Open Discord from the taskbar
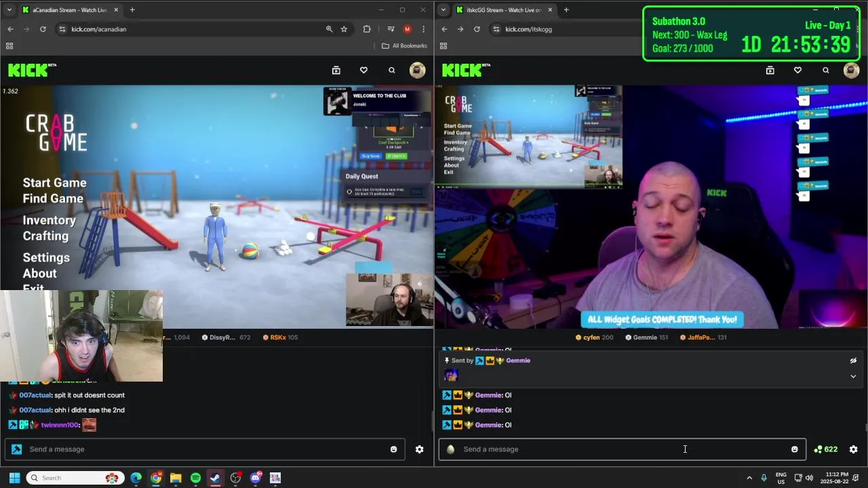The height and width of the screenshot is (488, 868). click(x=255, y=478)
